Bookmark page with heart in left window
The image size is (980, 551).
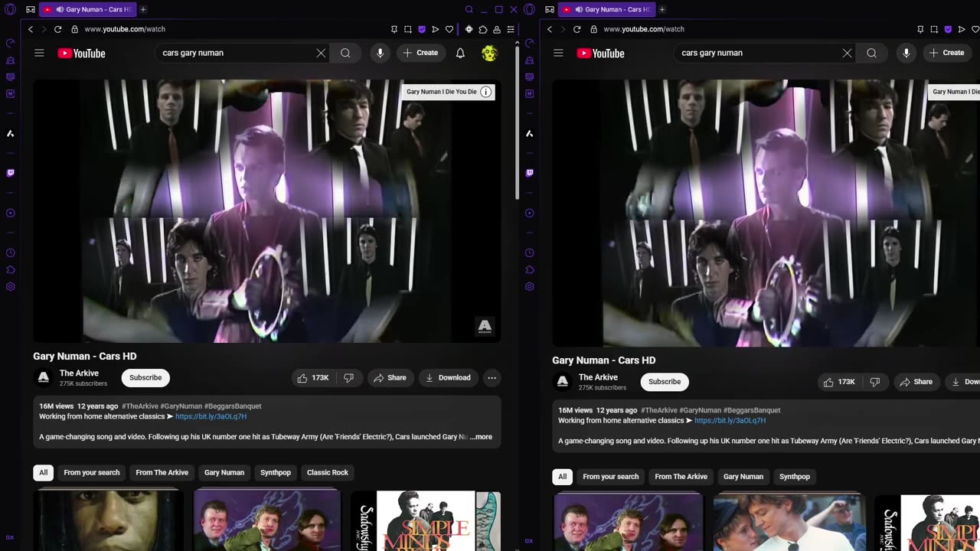tap(449, 29)
